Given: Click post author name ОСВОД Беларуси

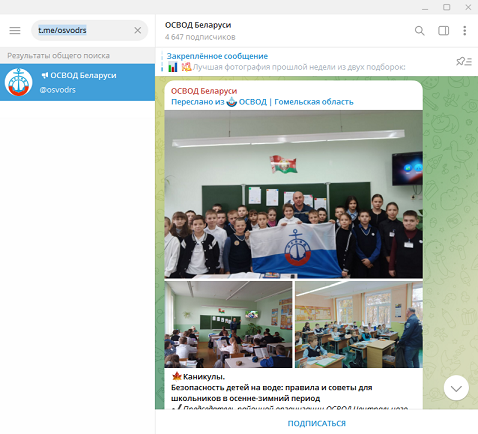Looking at the screenshot, I should tap(204, 91).
